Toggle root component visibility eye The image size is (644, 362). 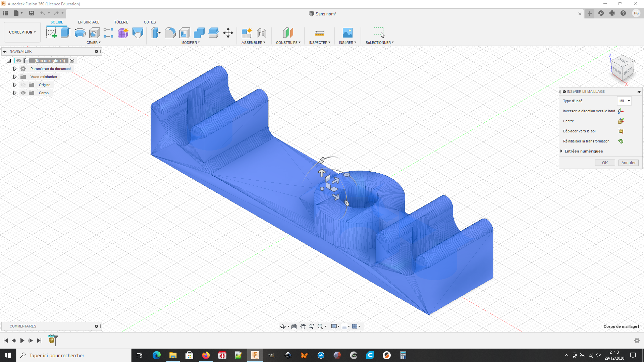tap(19, 61)
